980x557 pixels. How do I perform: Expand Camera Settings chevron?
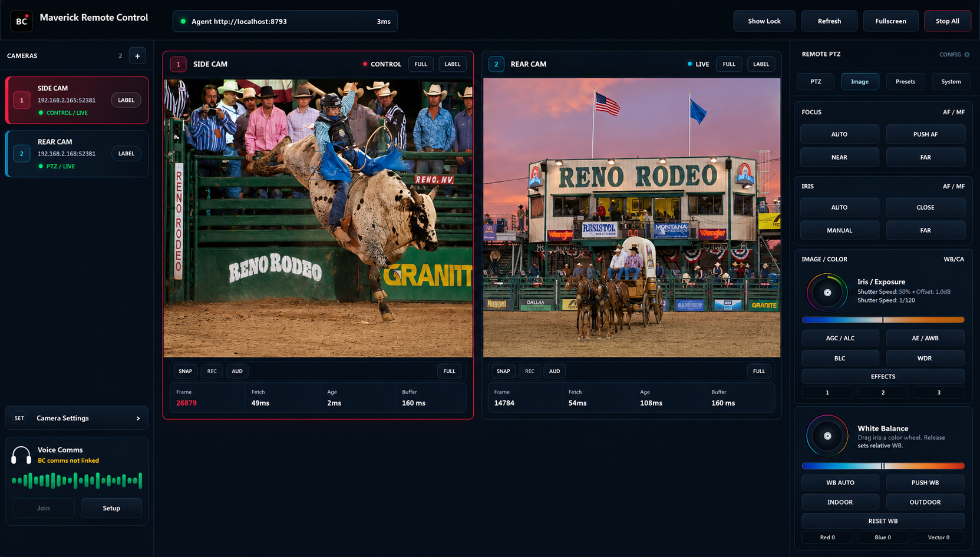coord(138,418)
